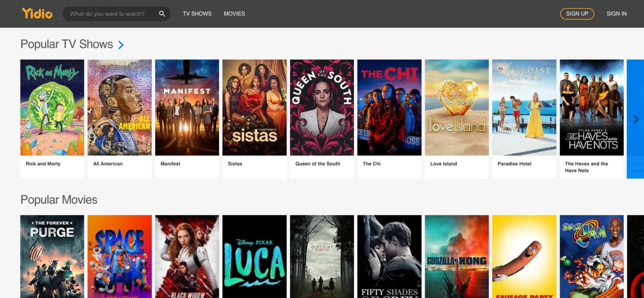Click the SIGN IN link
This screenshot has width=644, height=298.
pyautogui.click(x=616, y=13)
